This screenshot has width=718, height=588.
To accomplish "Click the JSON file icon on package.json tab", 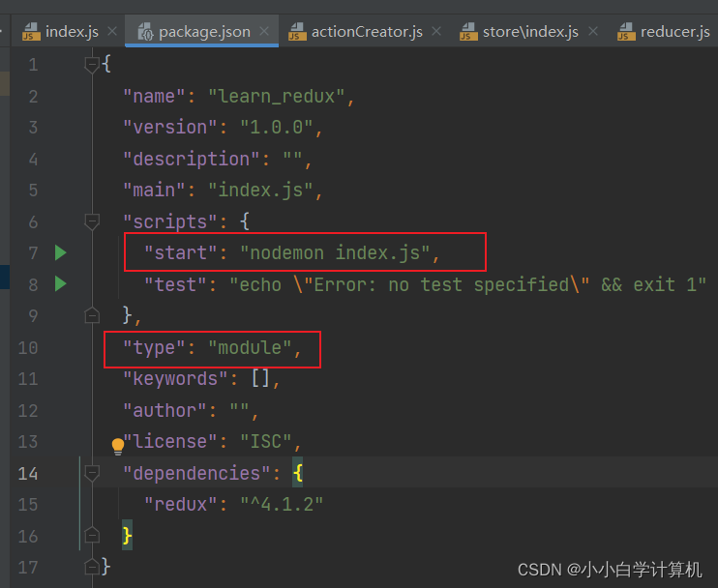I will [145, 32].
